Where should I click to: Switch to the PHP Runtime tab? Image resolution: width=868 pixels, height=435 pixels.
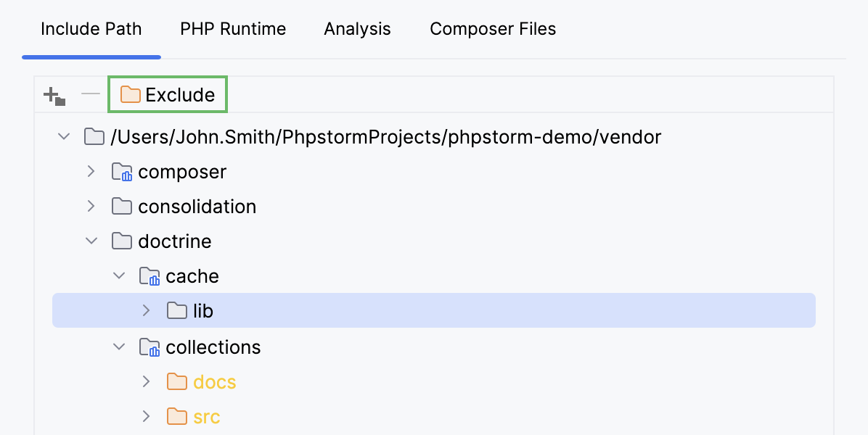pos(233,29)
